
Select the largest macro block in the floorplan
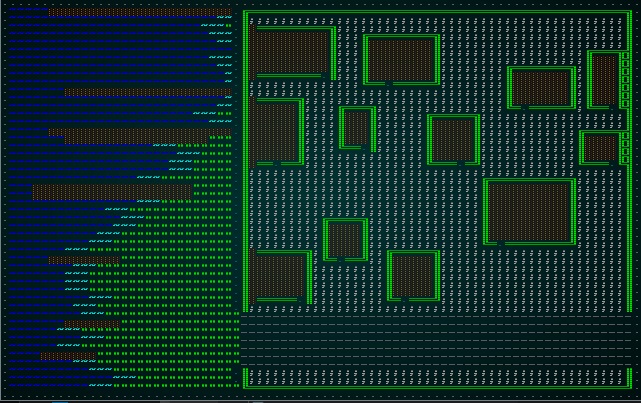529,212
